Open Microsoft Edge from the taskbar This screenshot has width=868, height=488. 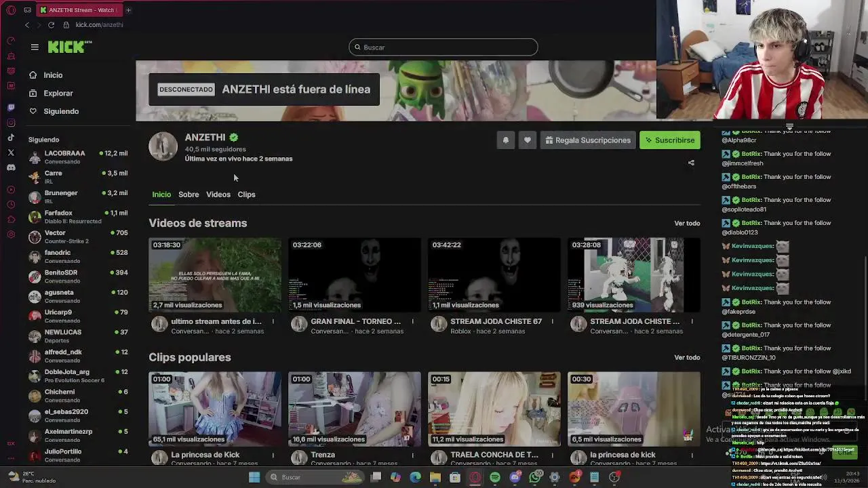pyautogui.click(x=415, y=477)
